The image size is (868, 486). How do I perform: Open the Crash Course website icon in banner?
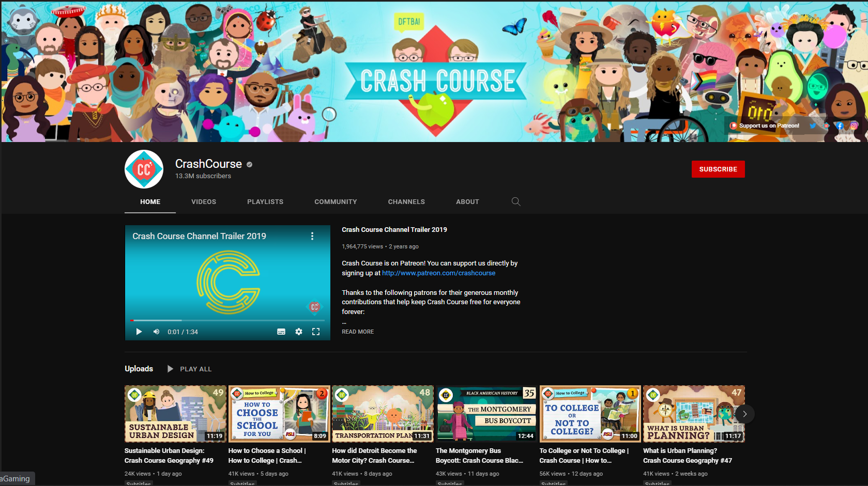point(826,126)
